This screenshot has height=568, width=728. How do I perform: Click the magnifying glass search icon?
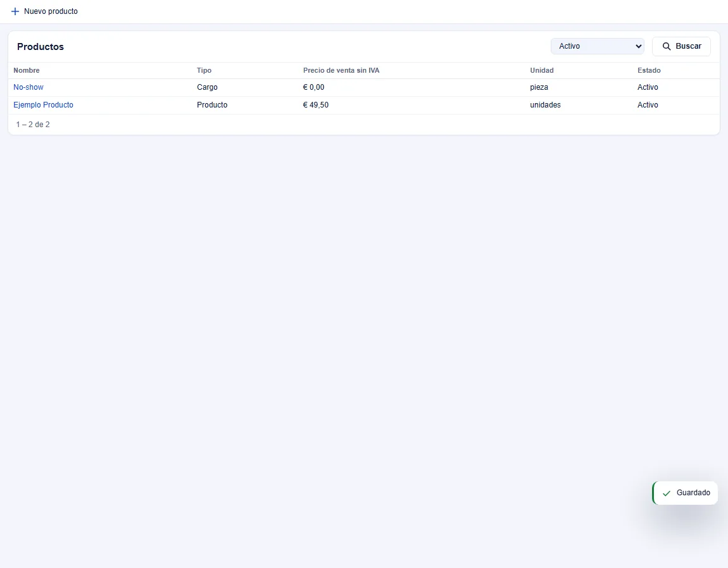666,46
